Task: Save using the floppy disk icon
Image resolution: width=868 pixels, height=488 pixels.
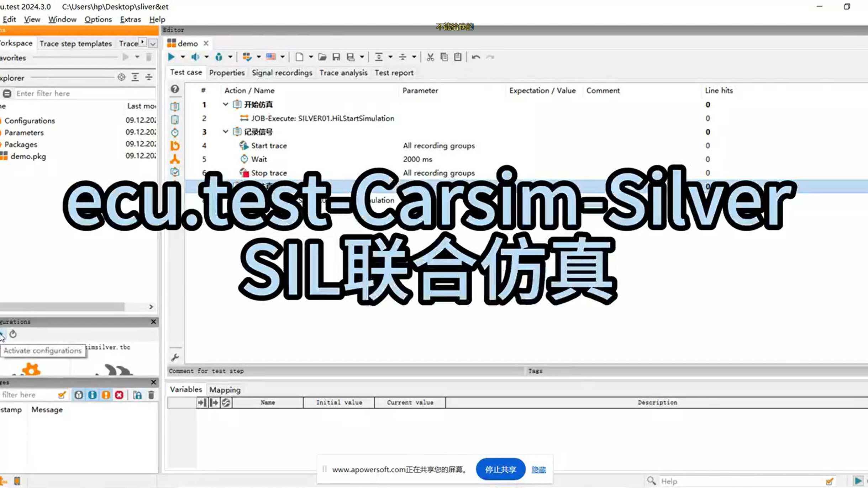Action: (336, 57)
